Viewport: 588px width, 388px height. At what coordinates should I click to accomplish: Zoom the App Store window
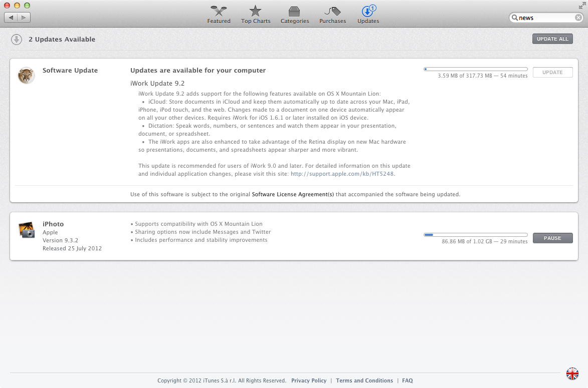(x=27, y=6)
